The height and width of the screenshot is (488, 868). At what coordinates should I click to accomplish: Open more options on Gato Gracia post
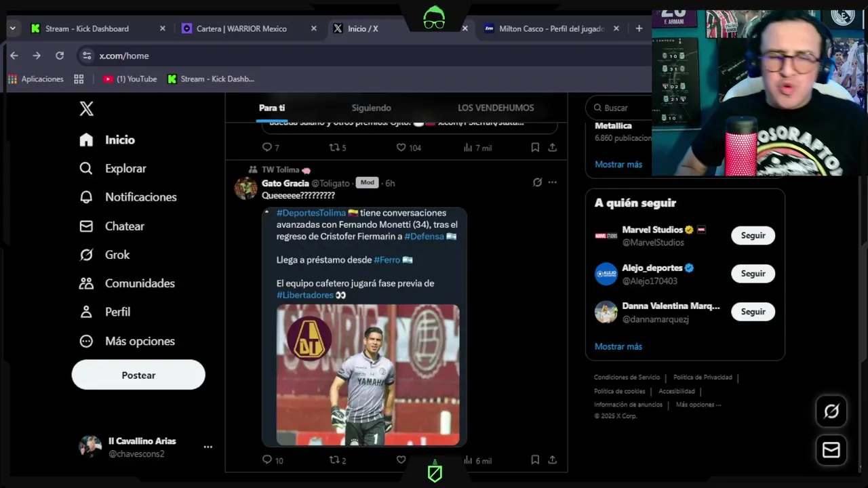tap(552, 182)
